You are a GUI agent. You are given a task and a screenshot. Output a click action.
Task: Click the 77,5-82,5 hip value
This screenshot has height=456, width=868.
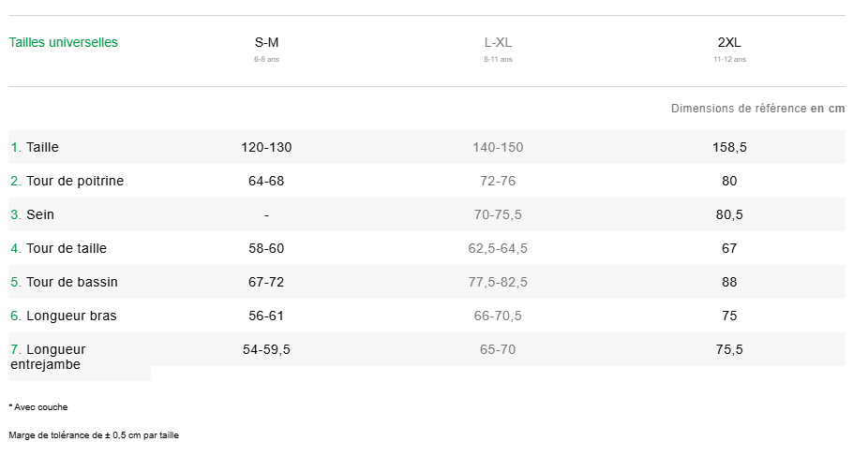(498, 282)
